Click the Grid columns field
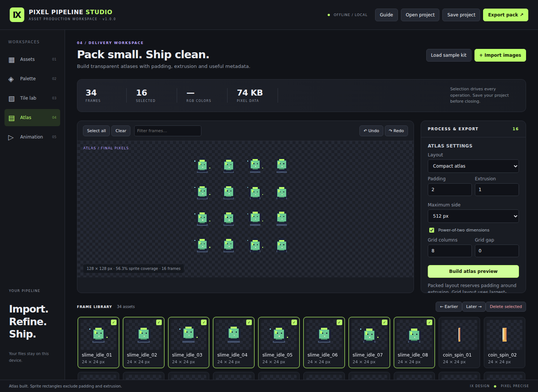 point(449,251)
